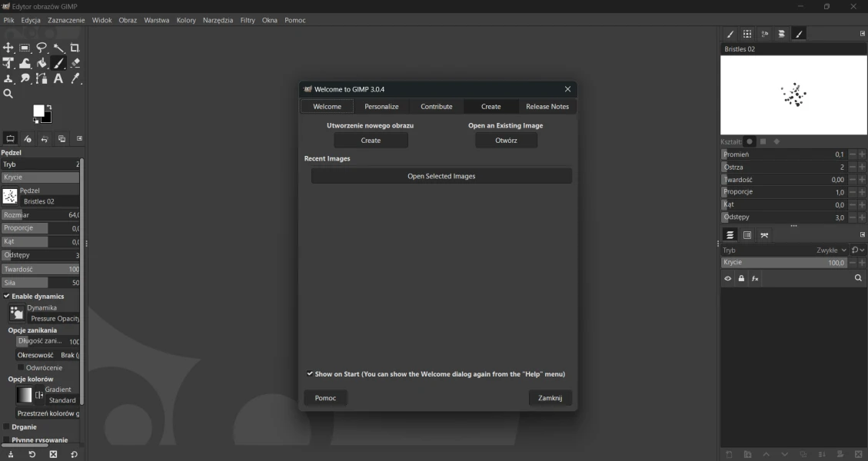Viewport: 868px width, 461px height.
Task: Pick the Free Select lasso tool
Action: 42,48
